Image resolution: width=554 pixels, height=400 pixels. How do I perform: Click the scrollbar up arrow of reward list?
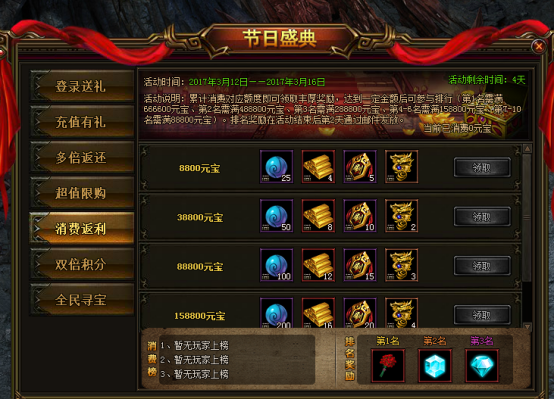click(x=527, y=149)
